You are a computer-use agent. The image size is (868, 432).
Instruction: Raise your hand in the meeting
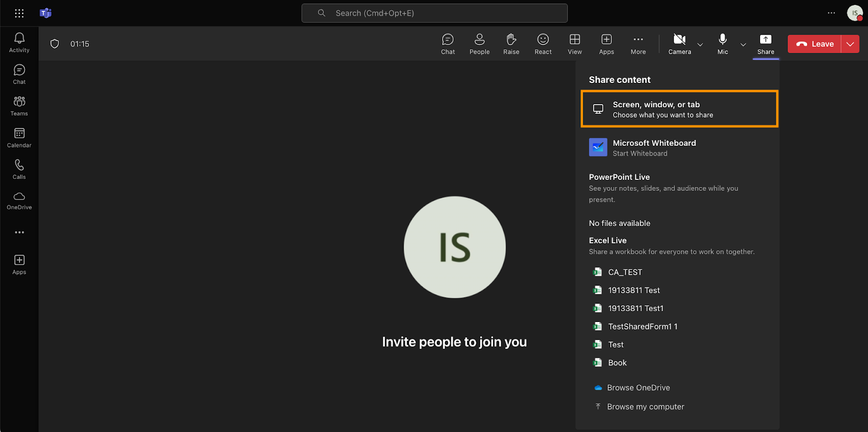[511, 44]
